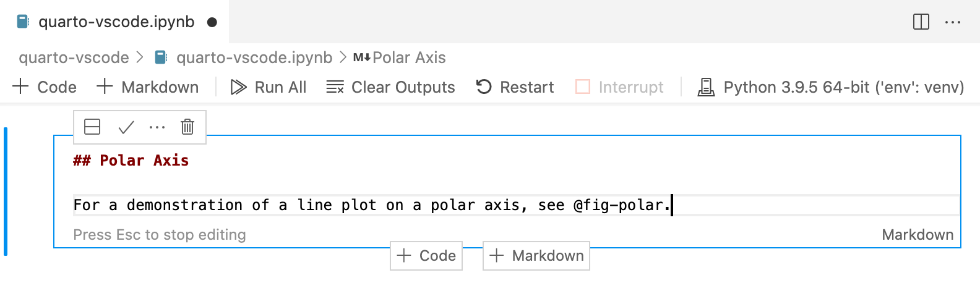Switch to the quarto-vscode.ipynb tab
This screenshot has width=980, height=283.
(116, 22)
